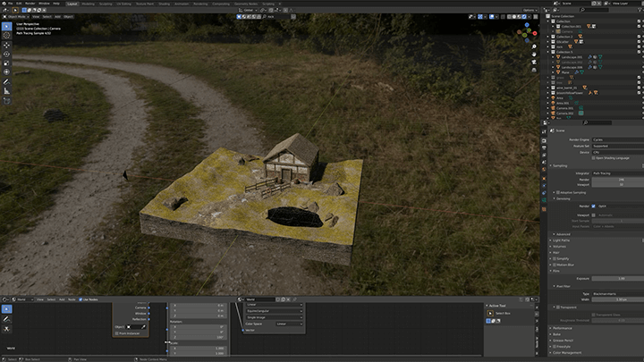Image resolution: width=644 pixels, height=362 pixels.
Task: Select the Add Cube tool in viewport toolbar
Action: pyautogui.click(x=6, y=101)
